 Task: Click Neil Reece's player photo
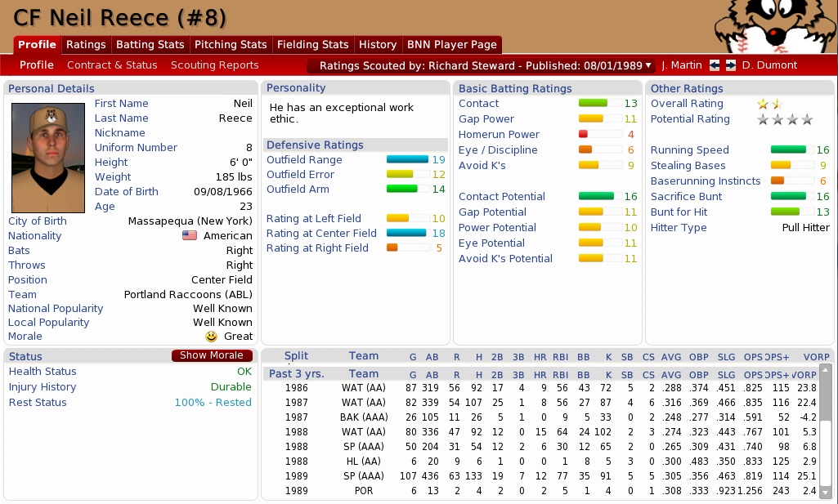coord(48,158)
